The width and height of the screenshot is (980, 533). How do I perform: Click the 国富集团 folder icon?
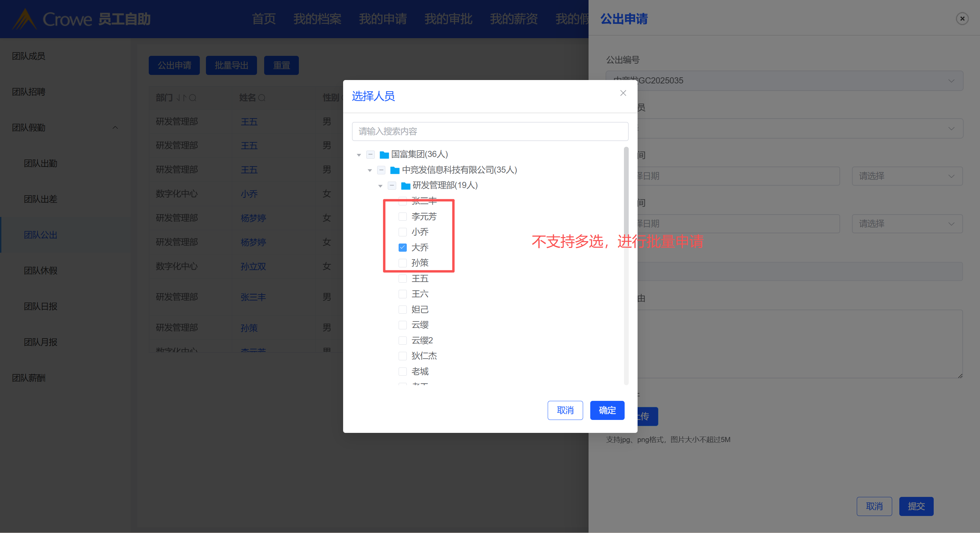(x=384, y=155)
